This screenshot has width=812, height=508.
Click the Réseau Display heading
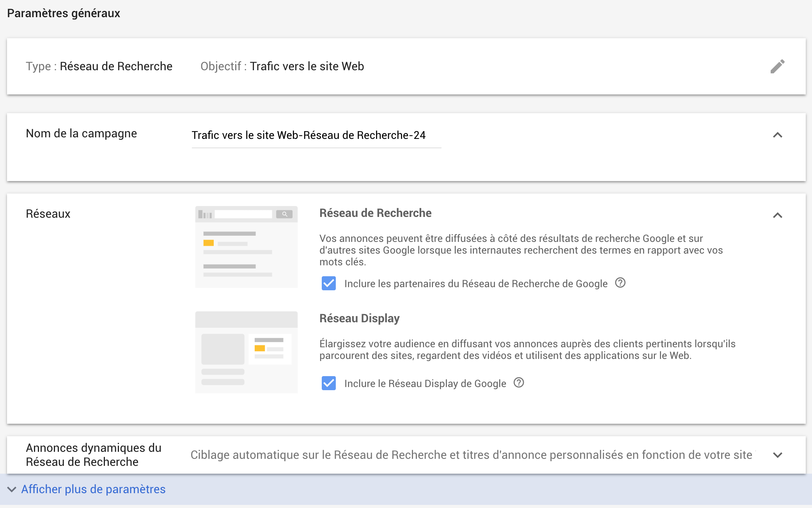[x=359, y=318]
